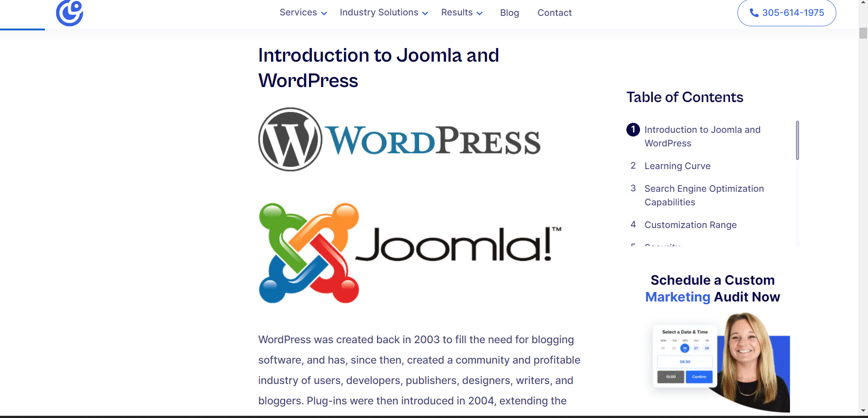This screenshot has height=418, width=868.
Task: Click number 4 beside Customization Range
Action: click(633, 224)
